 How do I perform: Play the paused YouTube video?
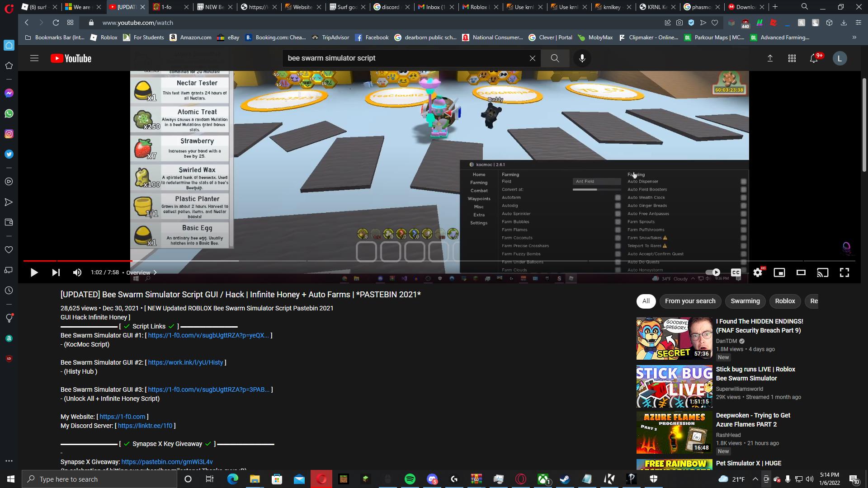(x=34, y=272)
